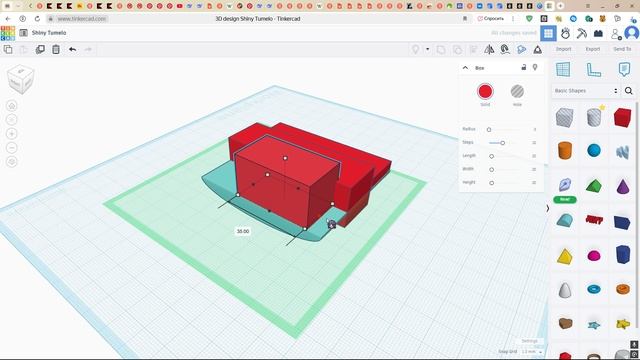This screenshot has width=640, height=360.
Task: Open the Snap Grid dropdown
Action: tap(532, 351)
